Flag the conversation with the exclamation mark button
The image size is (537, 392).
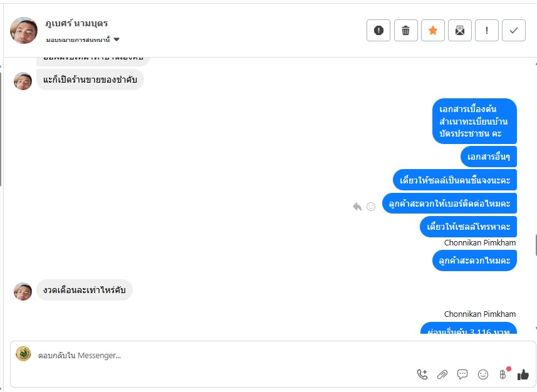click(x=487, y=30)
